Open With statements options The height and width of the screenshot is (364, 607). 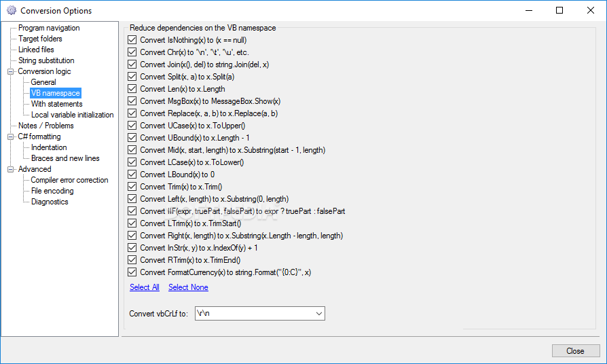[x=56, y=104]
